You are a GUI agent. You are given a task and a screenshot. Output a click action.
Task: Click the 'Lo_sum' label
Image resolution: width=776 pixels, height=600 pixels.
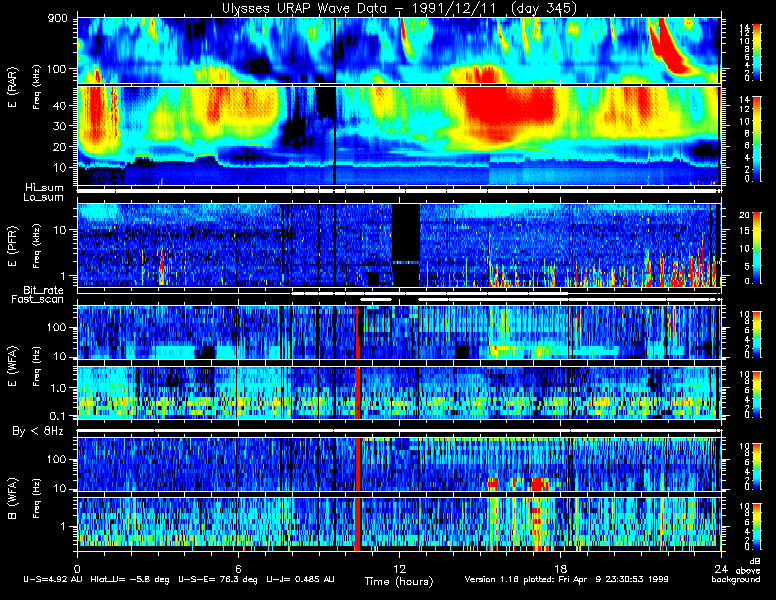click(44, 198)
